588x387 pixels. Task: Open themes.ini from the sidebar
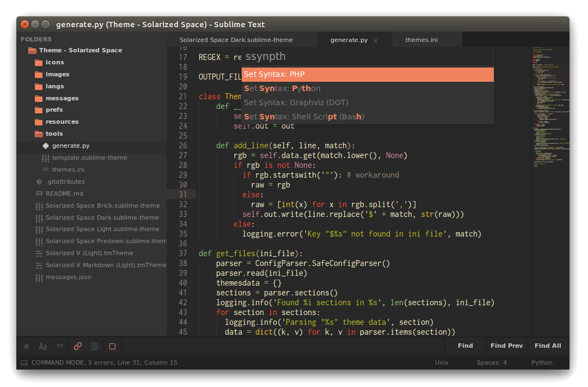click(68, 170)
